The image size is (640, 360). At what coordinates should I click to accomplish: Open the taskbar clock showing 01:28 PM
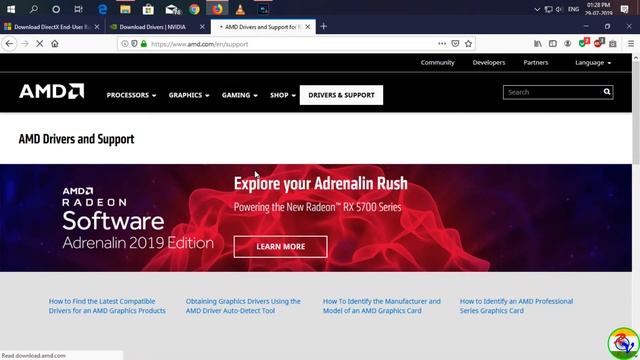point(598,9)
